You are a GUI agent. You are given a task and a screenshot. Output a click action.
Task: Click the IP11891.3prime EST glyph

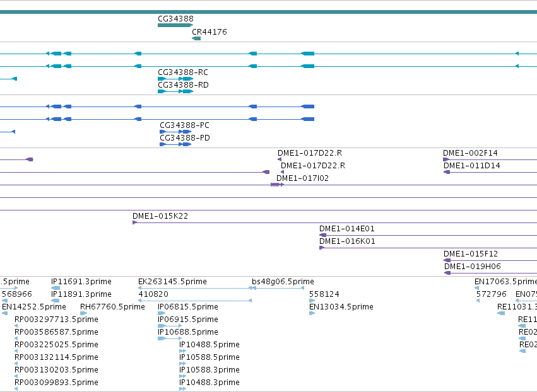(56, 301)
